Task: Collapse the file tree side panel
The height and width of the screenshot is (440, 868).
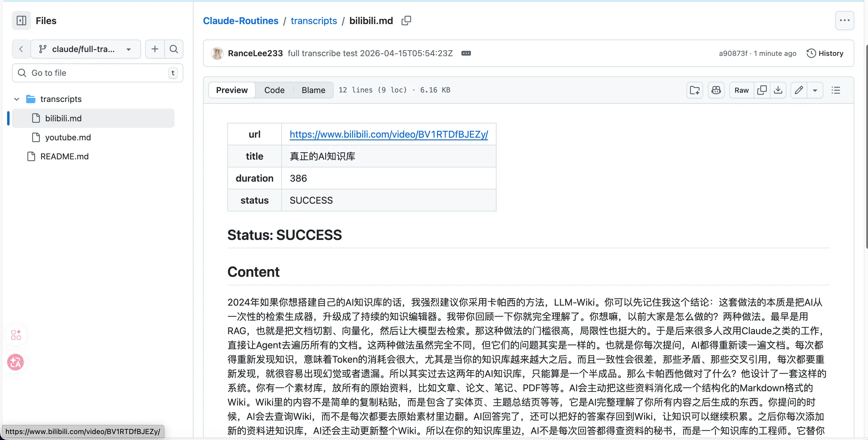Action: point(21,21)
